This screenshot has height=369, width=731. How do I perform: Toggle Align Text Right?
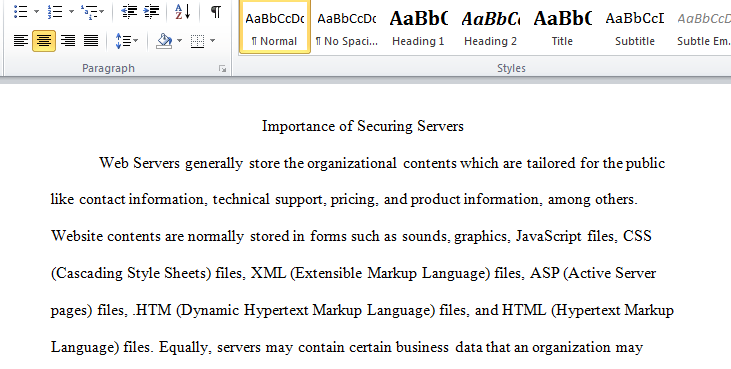68,41
